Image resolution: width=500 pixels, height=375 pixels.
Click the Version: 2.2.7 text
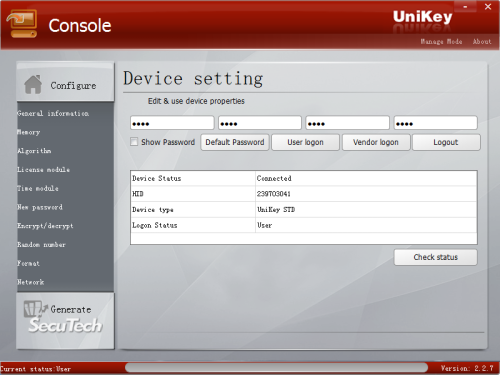[467, 368]
